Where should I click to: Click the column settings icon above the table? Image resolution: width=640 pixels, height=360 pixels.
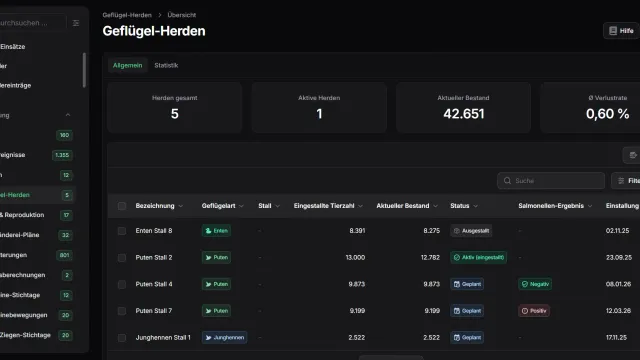[632, 155]
